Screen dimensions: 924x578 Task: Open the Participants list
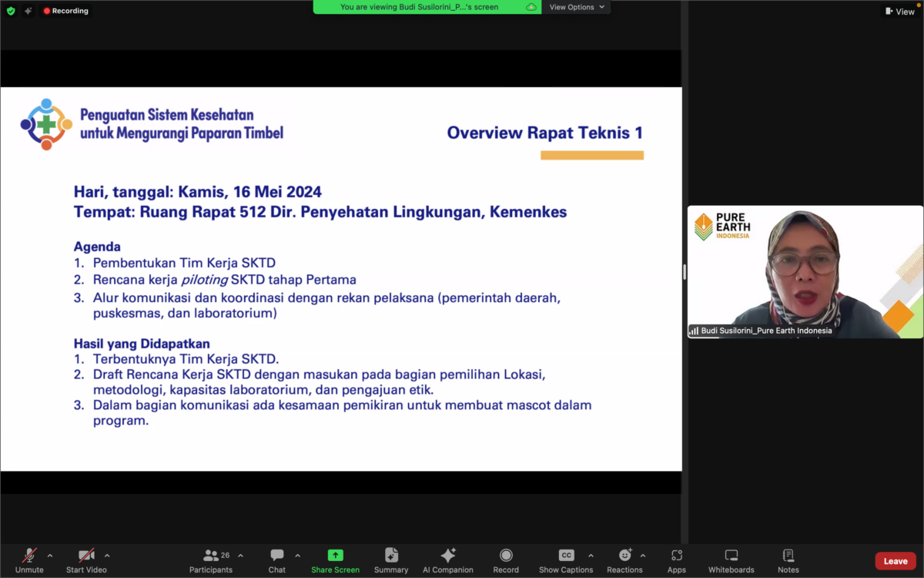[211, 560]
